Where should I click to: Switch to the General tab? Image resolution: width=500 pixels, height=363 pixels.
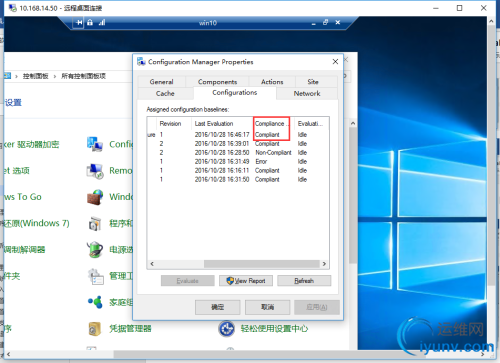161,82
